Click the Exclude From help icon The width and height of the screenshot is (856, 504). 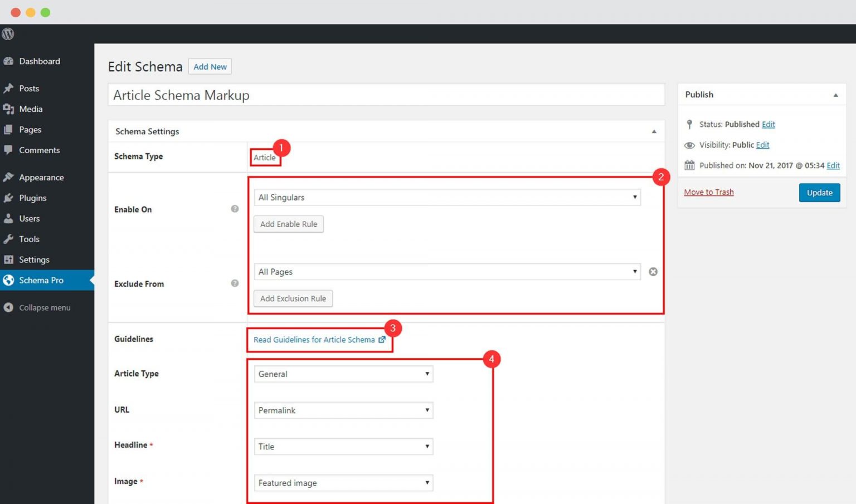point(234,283)
